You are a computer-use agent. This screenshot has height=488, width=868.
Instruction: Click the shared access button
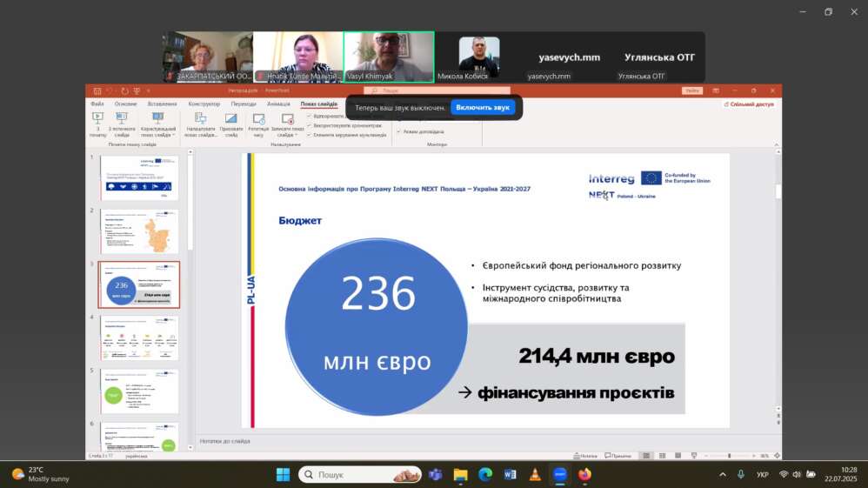[749, 104]
